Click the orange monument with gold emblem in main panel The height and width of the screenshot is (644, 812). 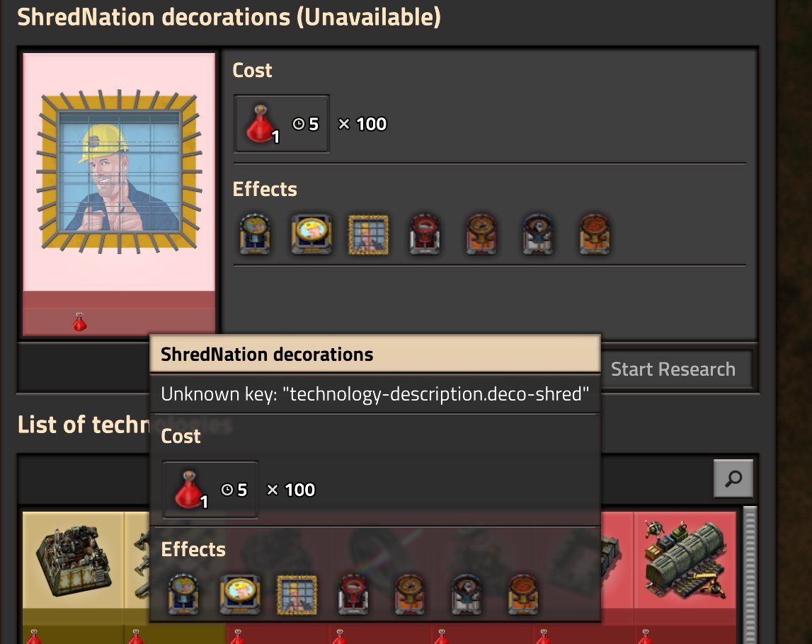click(481, 234)
